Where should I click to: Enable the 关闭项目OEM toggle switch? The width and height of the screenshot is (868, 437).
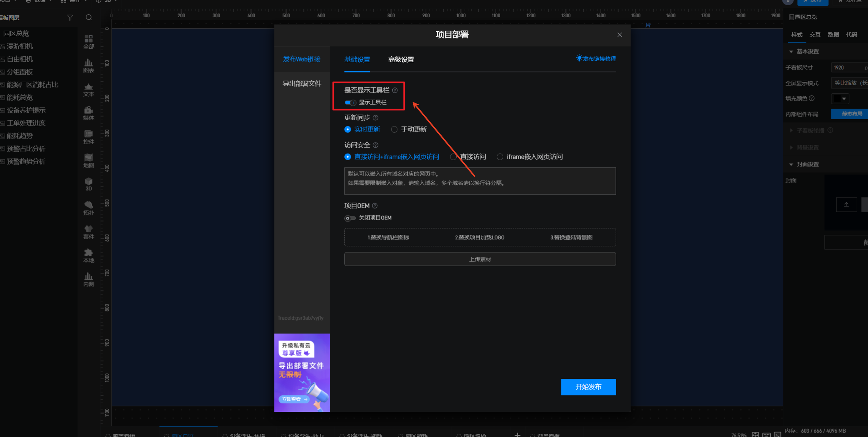point(350,218)
